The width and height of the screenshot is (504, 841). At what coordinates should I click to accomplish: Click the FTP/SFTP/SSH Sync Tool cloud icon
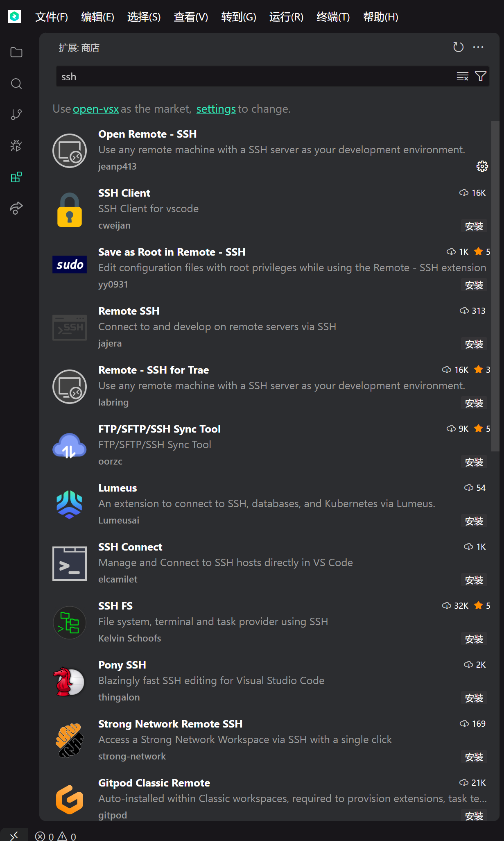coord(70,446)
